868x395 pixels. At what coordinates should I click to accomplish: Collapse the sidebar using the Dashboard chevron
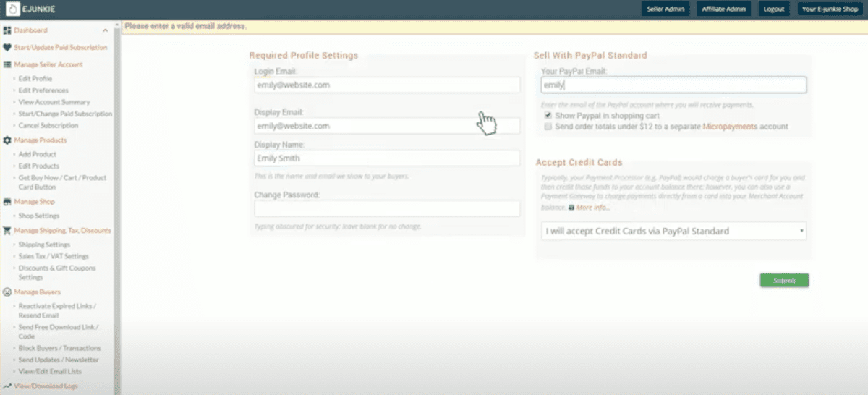pyautogui.click(x=106, y=30)
